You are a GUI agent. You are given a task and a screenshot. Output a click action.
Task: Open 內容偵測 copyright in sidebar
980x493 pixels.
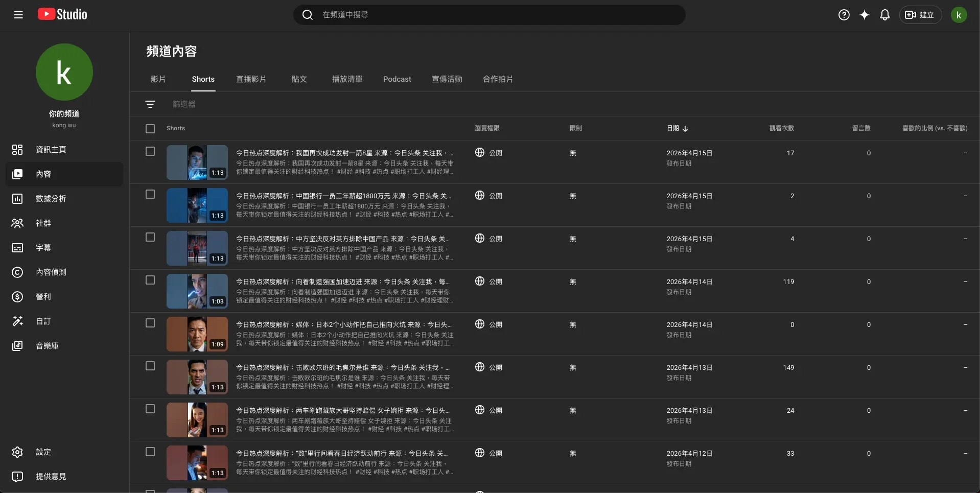tap(64, 272)
